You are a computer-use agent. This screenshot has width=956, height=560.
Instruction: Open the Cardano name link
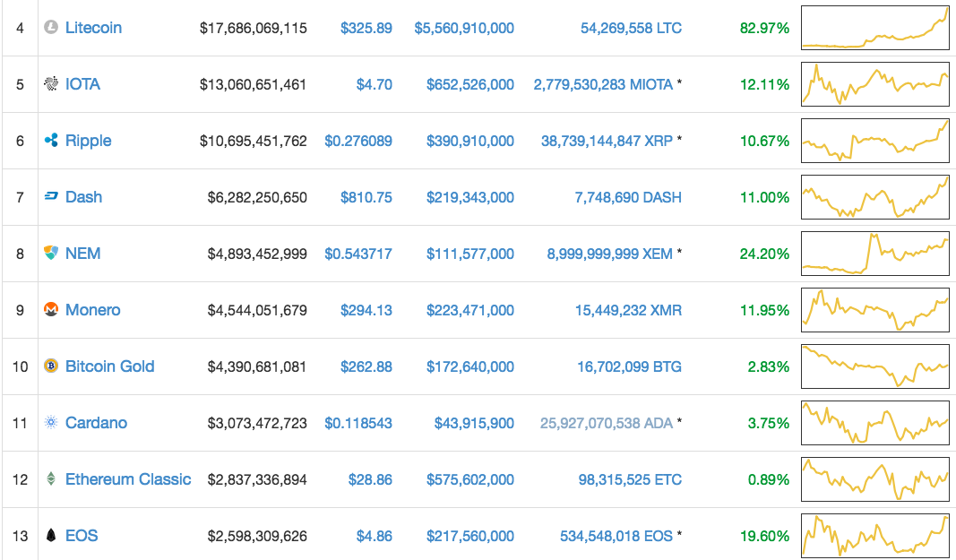point(97,423)
